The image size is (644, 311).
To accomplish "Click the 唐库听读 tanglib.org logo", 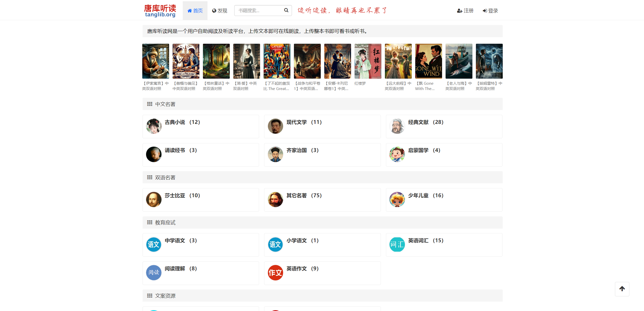I will coord(160,11).
